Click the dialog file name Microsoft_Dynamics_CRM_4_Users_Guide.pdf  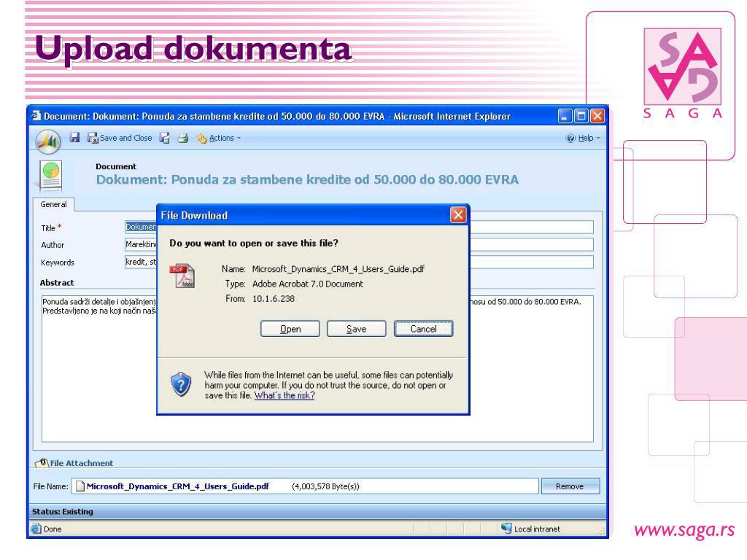[338, 269]
